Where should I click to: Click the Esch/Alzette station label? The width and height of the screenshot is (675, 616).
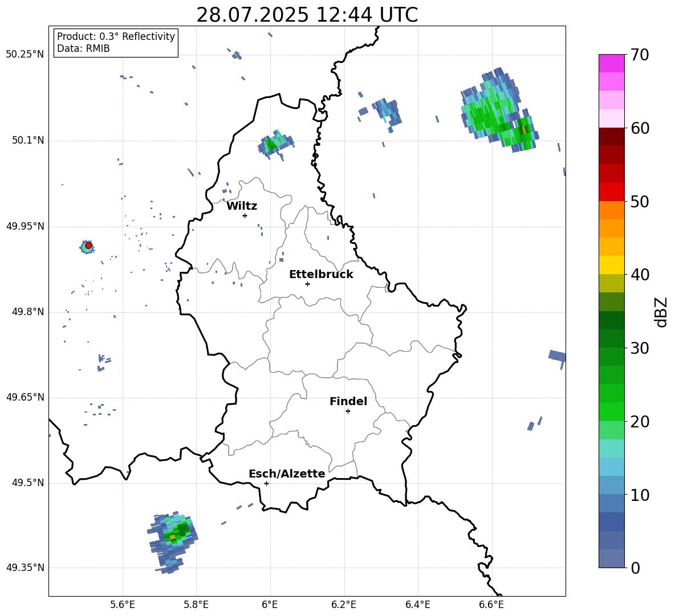pos(287,474)
